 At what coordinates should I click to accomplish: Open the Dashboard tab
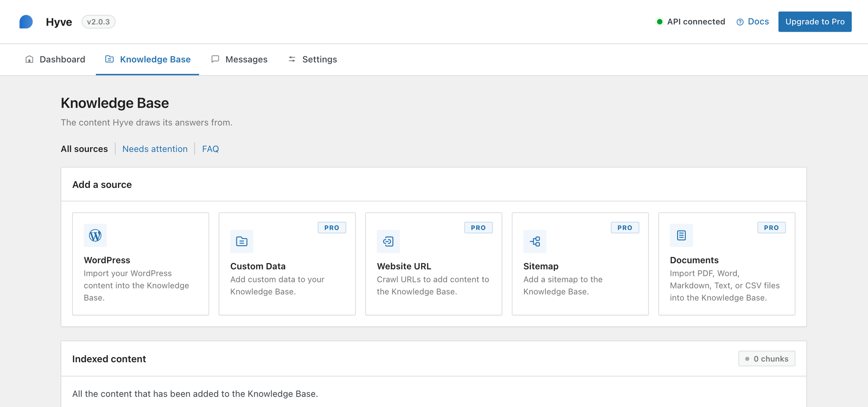(x=55, y=59)
